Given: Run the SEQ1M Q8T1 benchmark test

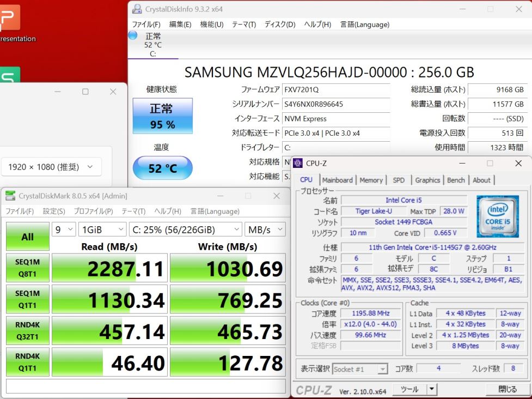Looking at the screenshot, I should point(27,268).
